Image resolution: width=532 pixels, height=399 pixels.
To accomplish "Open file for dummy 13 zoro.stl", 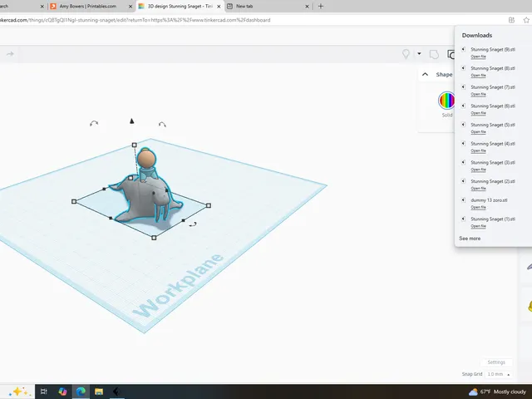I will [x=478, y=207].
